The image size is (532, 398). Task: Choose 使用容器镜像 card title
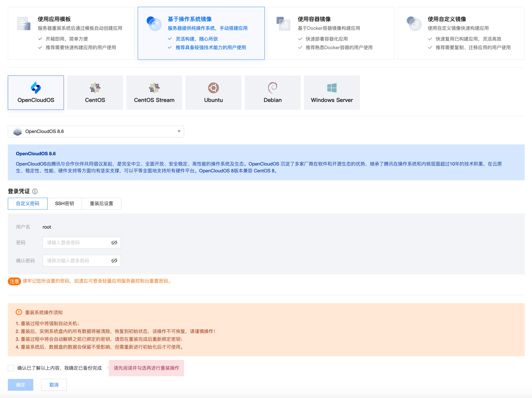[x=314, y=19]
